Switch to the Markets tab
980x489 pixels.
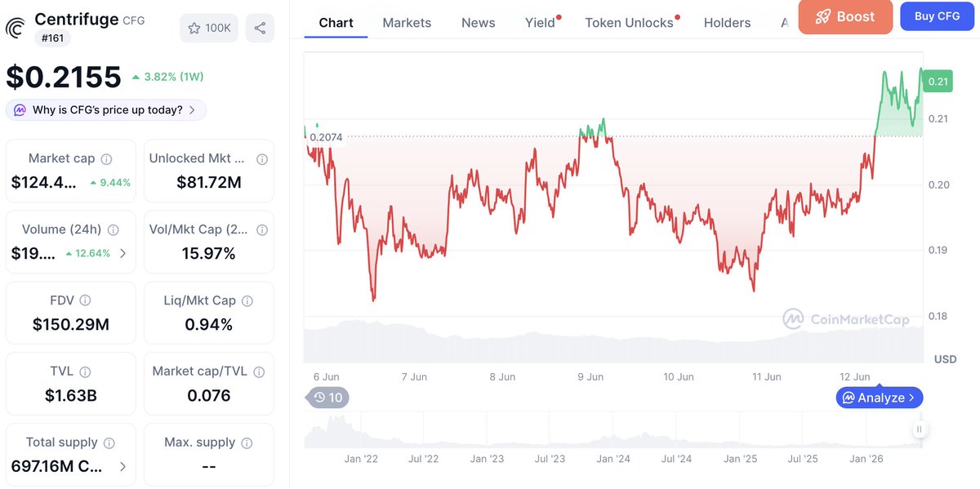click(407, 23)
